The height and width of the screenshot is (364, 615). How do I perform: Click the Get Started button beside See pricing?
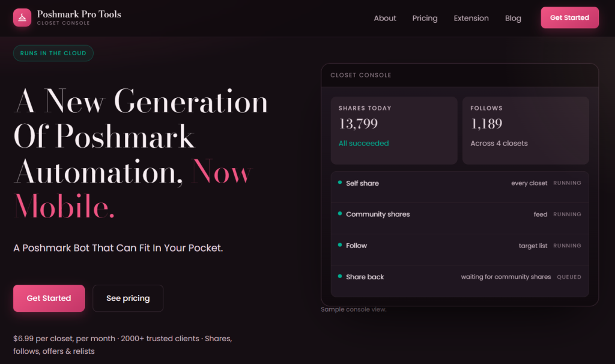click(x=49, y=298)
